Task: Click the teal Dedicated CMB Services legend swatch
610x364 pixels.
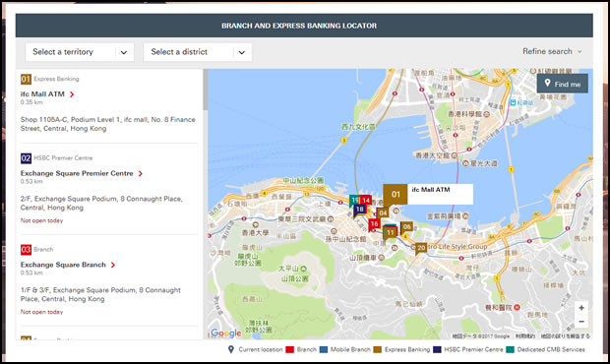Action: [510, 349]
